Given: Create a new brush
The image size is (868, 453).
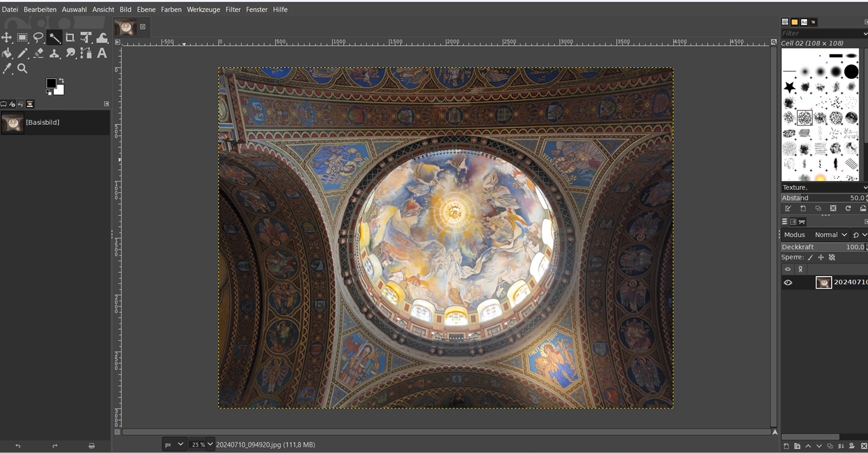Looking at the screenshot, I should pos(803,208).
